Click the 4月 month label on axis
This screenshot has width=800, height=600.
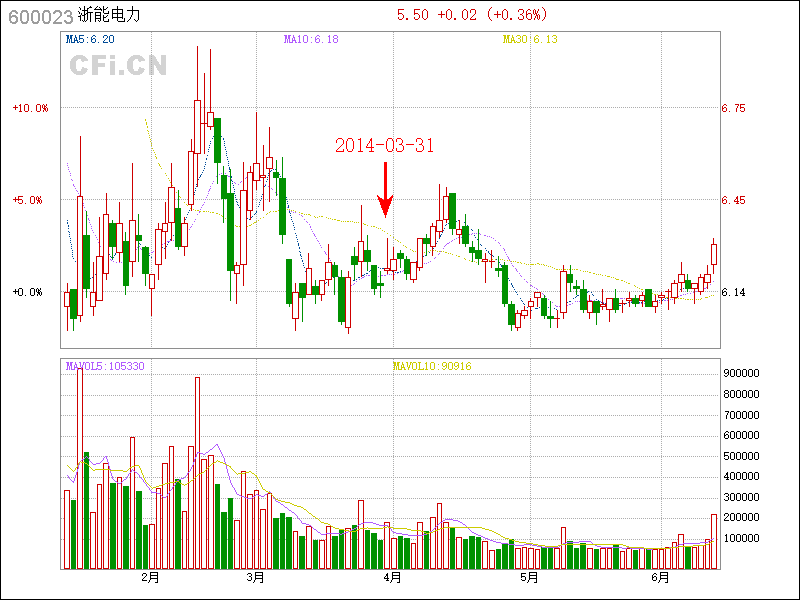393,577
